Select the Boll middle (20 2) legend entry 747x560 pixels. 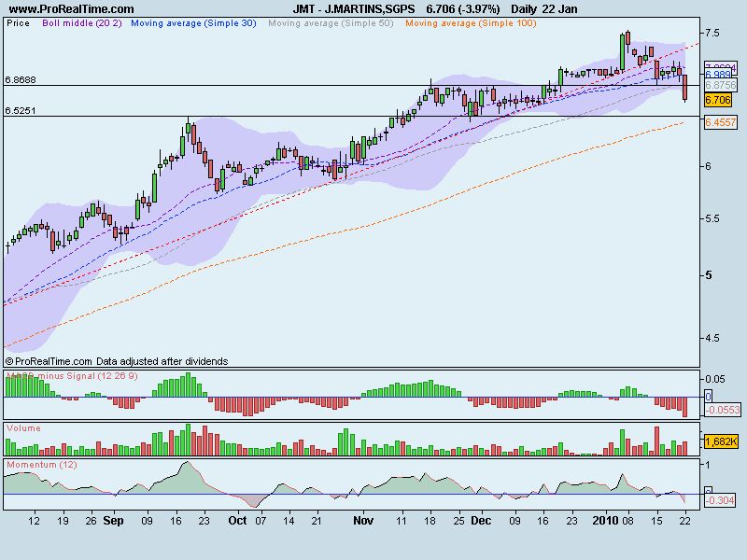82,23
